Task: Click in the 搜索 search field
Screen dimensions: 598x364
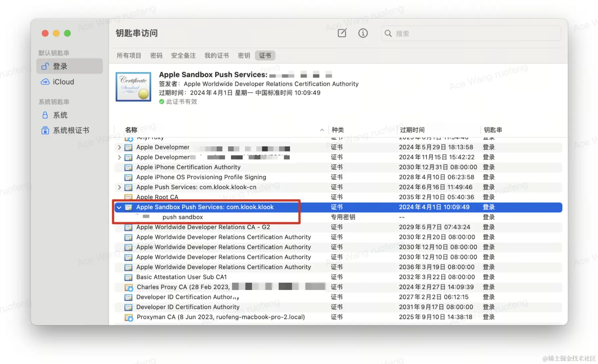Action: (471, 33)
